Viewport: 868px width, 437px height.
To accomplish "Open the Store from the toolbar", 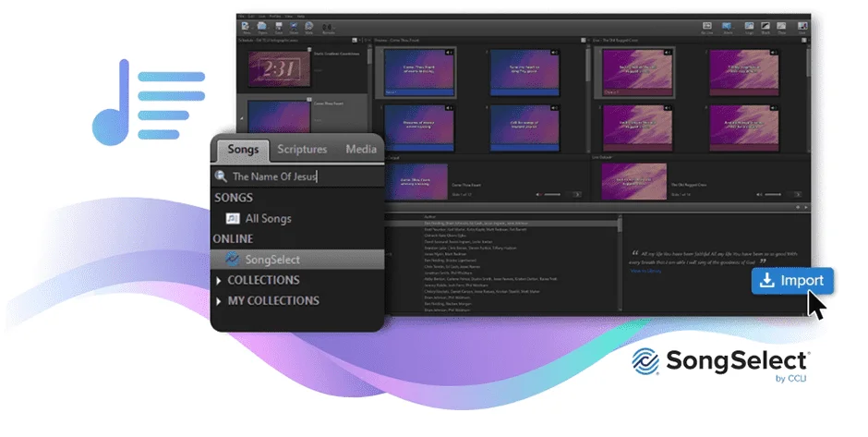I will point(294,27).
